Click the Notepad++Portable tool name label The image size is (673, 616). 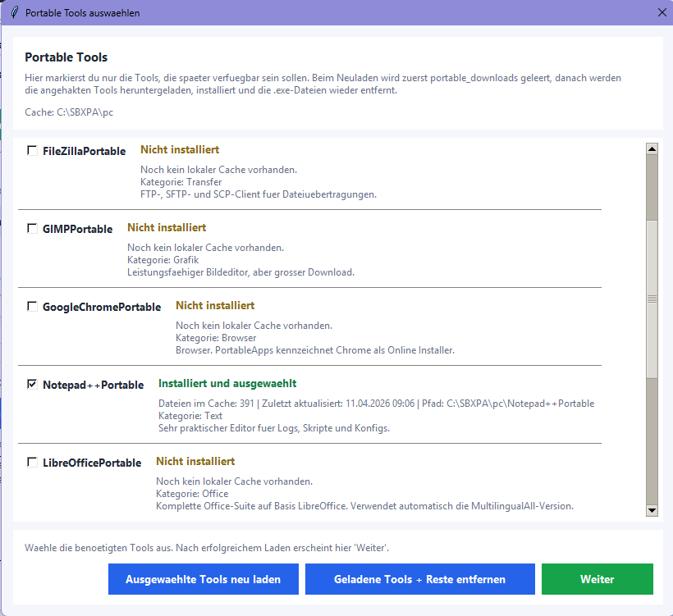(93, 385)
